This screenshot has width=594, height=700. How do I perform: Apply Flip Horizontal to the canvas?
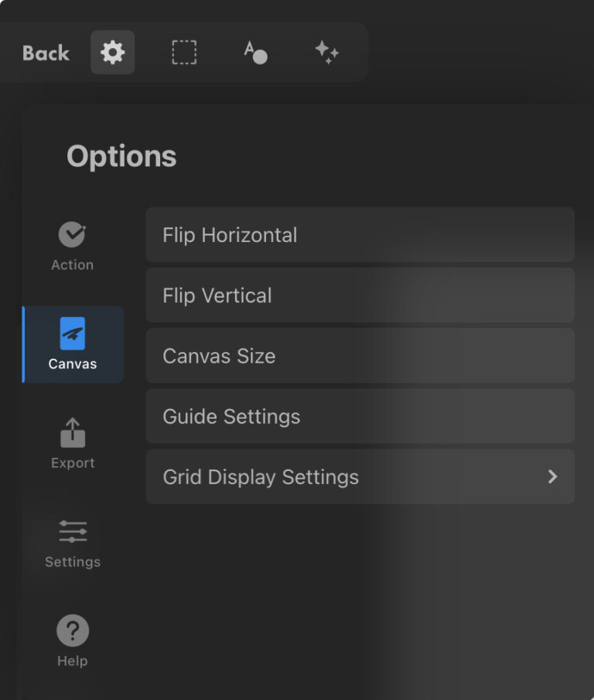coord(360,234)
